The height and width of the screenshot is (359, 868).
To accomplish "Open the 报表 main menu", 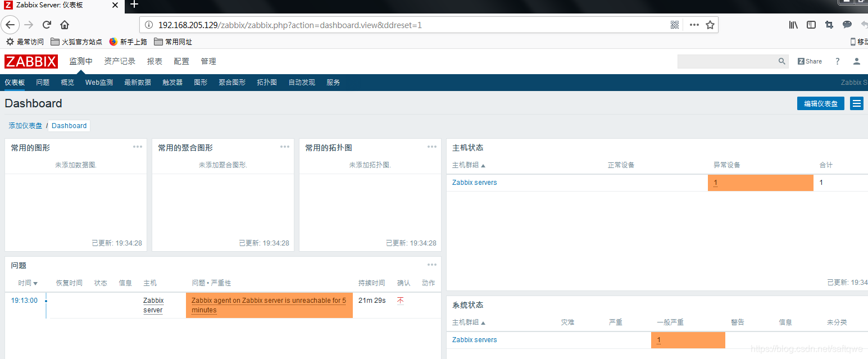I will click(154, 61).
